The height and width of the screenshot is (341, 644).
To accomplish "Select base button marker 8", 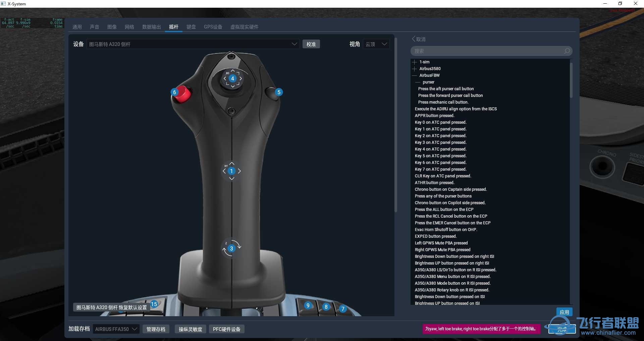I will click(x=326, y=307).
